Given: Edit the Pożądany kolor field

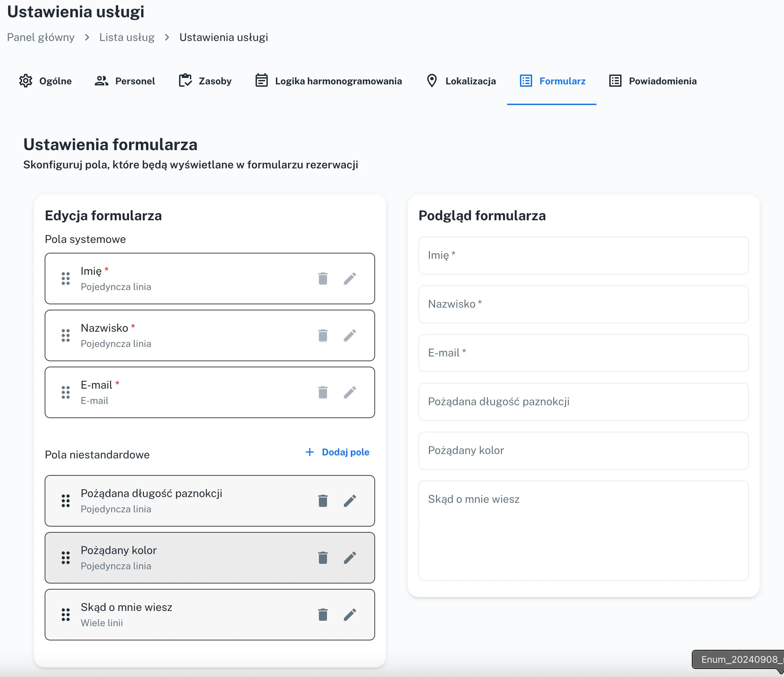Looking at the screenshot, I should (350, 558).
